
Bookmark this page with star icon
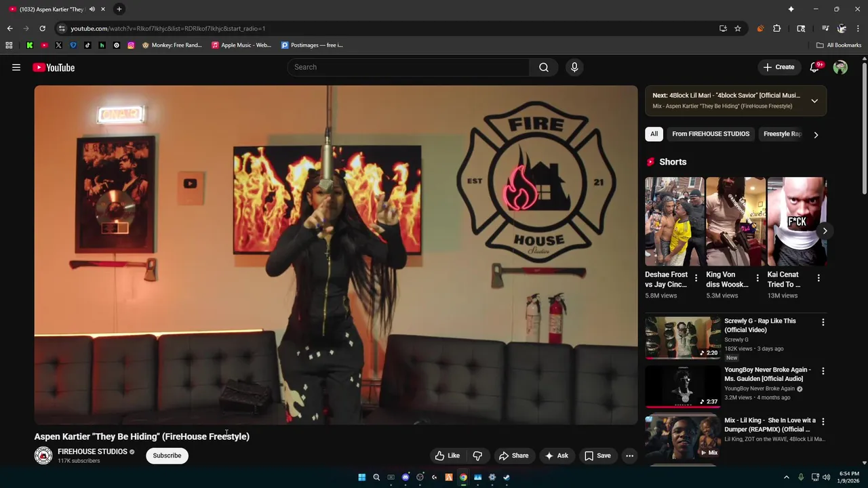tap(738, 28)
